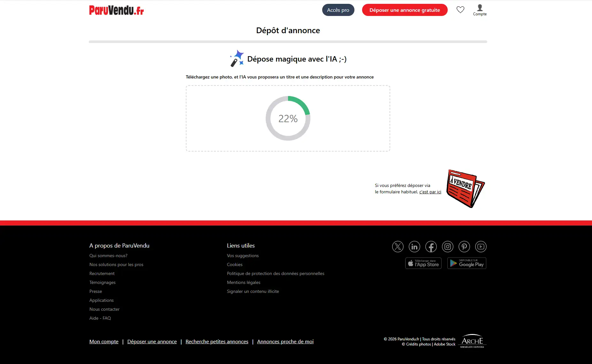Open the Facebook social icon
The height and width of the screenshot is (364, 592).
[431, 247]
